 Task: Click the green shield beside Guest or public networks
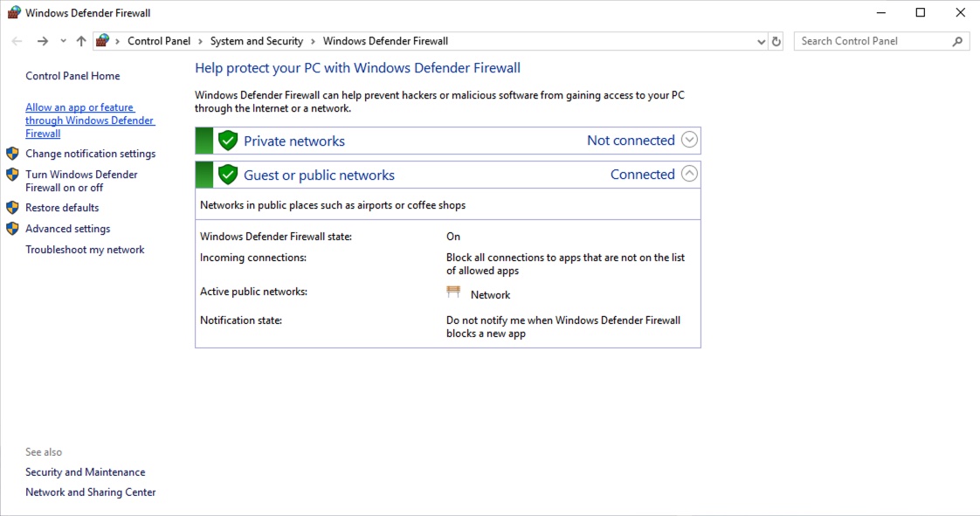(227, 174)
